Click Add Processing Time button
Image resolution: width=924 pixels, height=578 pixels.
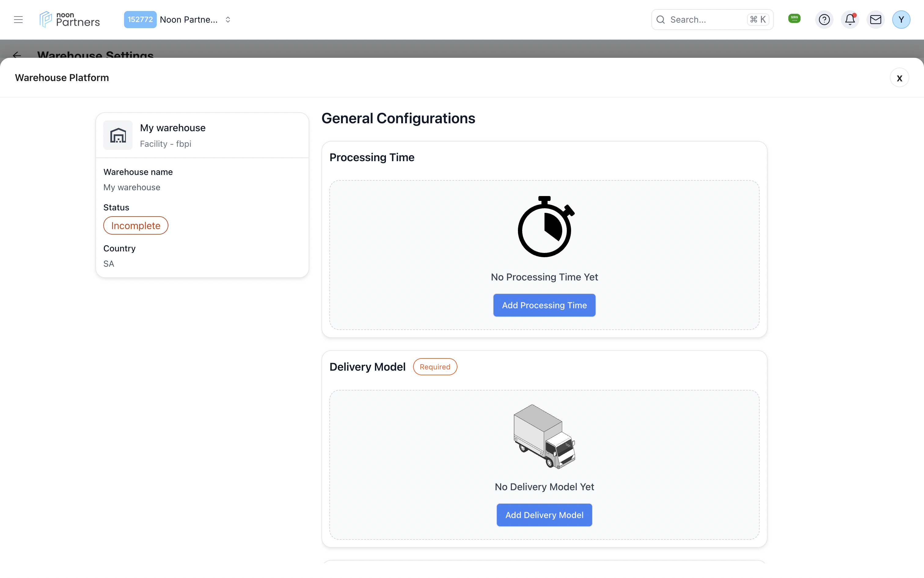[544, 305]
